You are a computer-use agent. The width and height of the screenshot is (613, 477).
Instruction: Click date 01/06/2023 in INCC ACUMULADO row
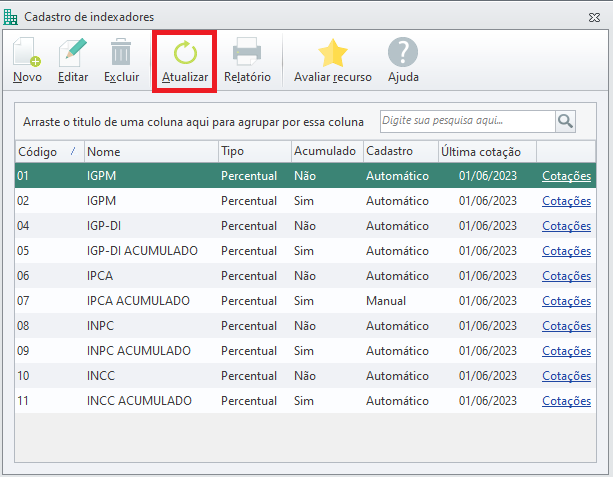click(488, 401)
